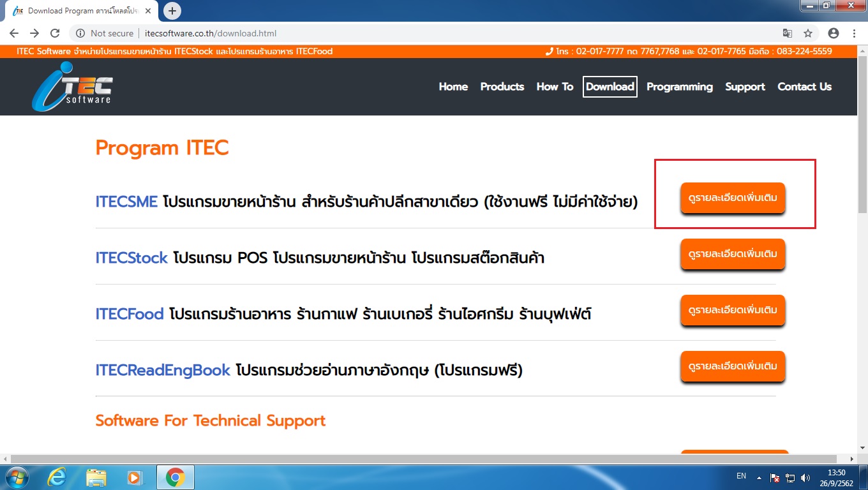Viewport: 868px width, 490px height.
Task: Open Chrome's three-dot menu
Action: pos(855,33)
